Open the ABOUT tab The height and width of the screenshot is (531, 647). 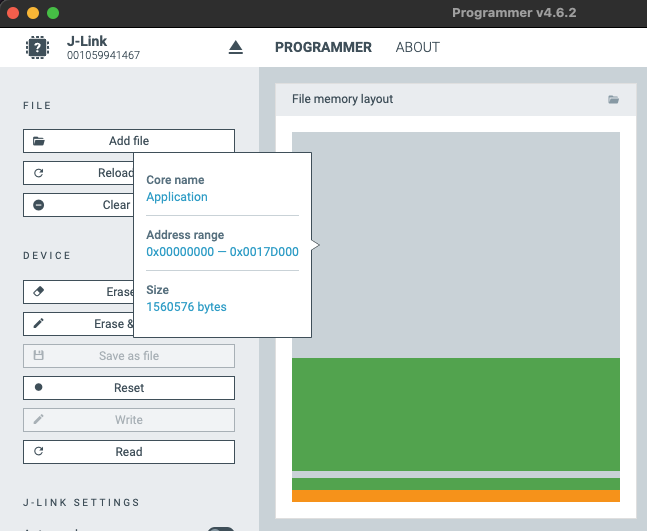tap(417, 47)
